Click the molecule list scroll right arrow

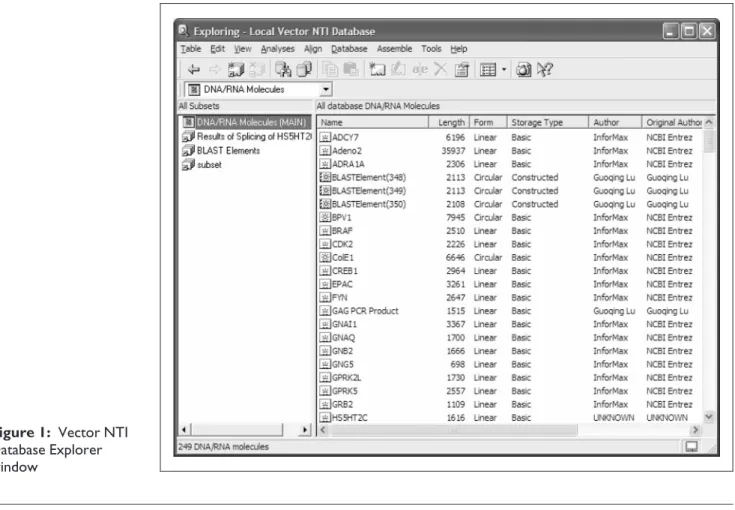(695, 430)
